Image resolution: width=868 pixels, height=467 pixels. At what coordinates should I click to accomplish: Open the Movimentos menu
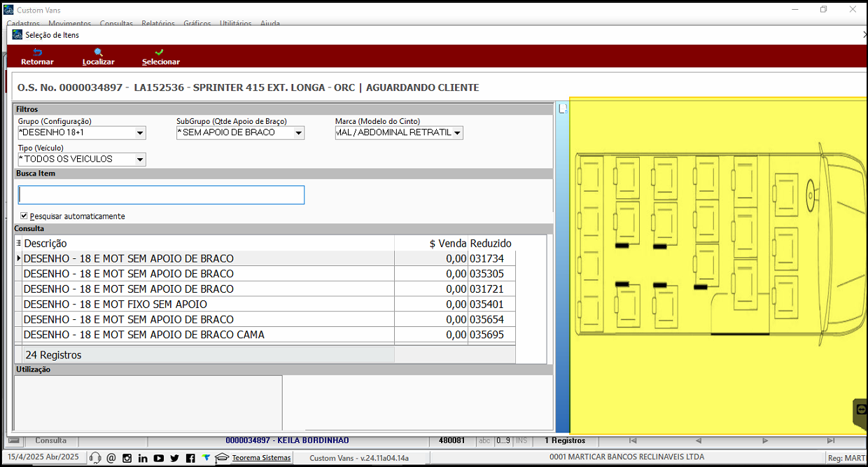[x=69, y=23]
